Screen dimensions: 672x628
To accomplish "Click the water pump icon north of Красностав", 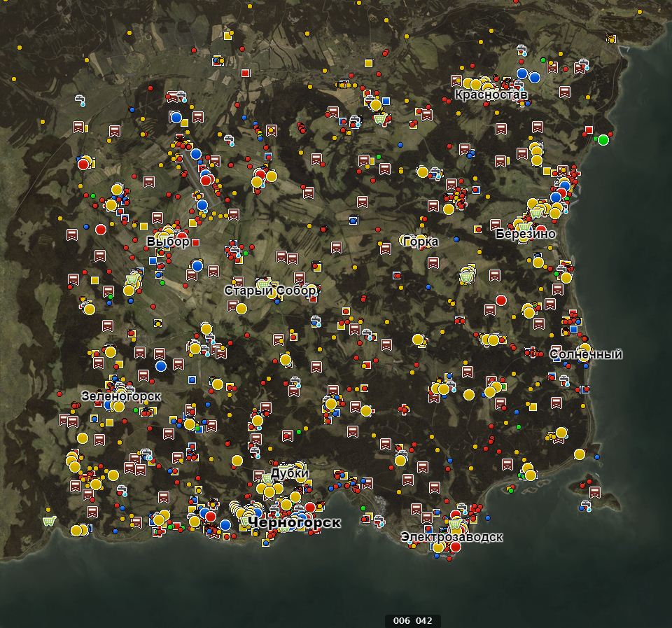I will tap(521, 50).
